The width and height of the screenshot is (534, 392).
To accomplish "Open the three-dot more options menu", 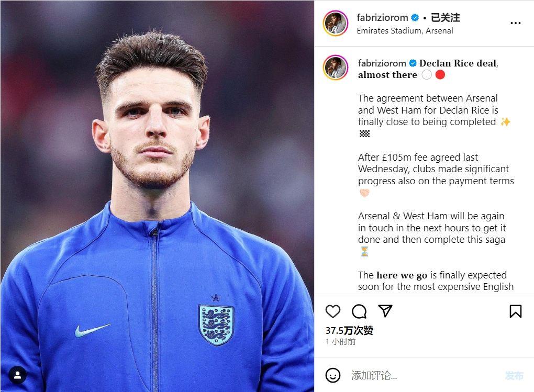I will [515, 23].
